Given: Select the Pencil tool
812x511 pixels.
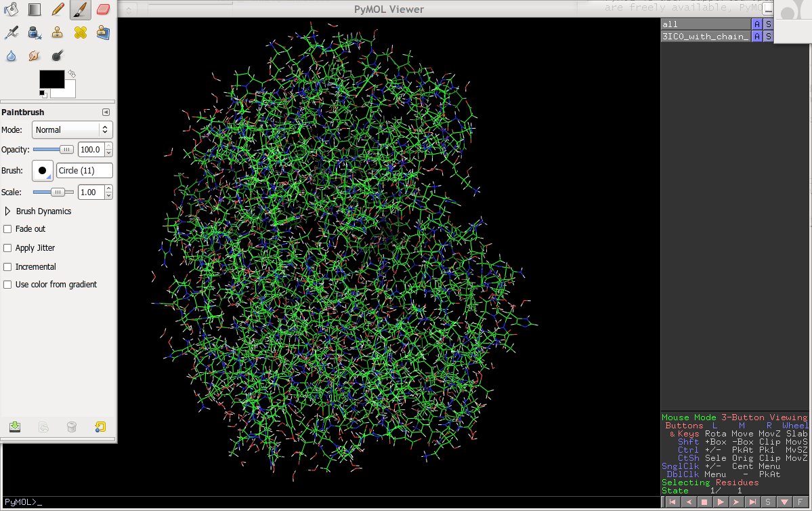Looking at the screenshot, I should [x=58, y=9].
